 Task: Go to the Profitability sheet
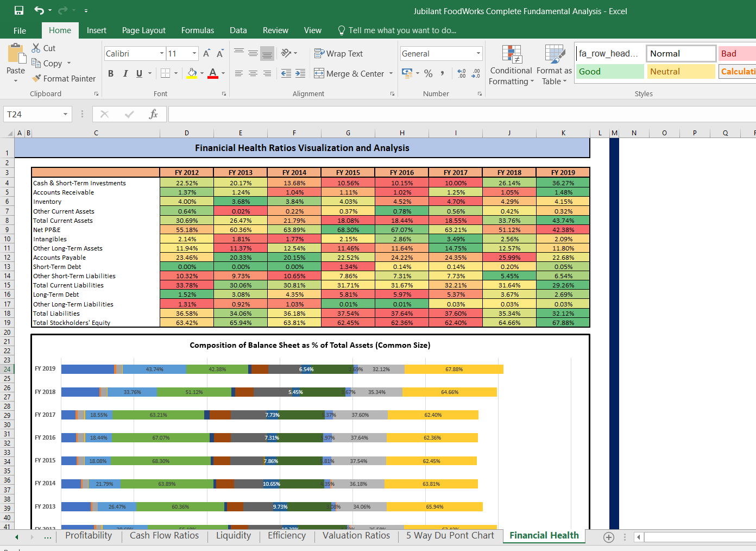pos(89,535)
